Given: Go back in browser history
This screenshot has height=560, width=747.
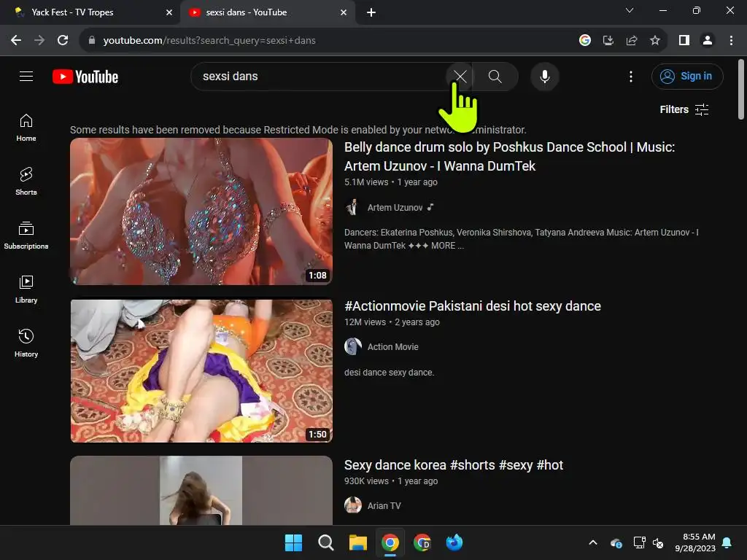Looking at the screenshot, I should coord(16,41).
